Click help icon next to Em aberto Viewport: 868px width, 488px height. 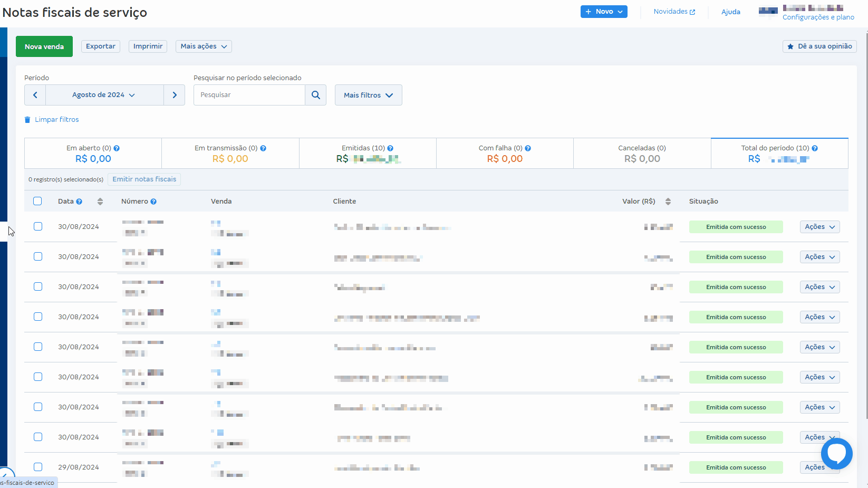tap(117, 149)
